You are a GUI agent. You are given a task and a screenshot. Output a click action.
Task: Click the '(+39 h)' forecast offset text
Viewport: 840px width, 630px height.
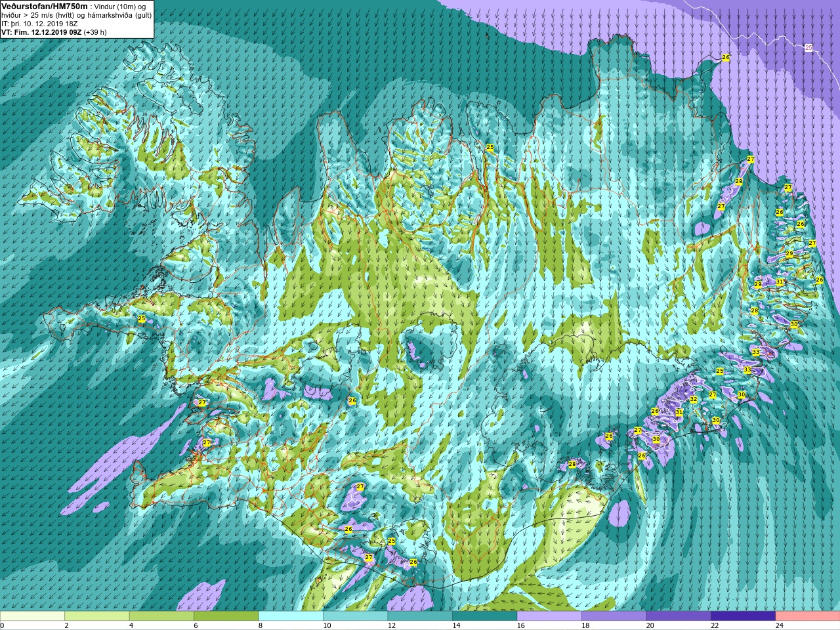(95, 32)
